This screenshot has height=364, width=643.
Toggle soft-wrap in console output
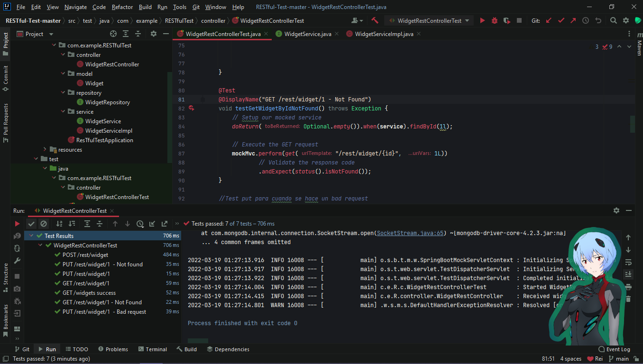pos(628,262)
